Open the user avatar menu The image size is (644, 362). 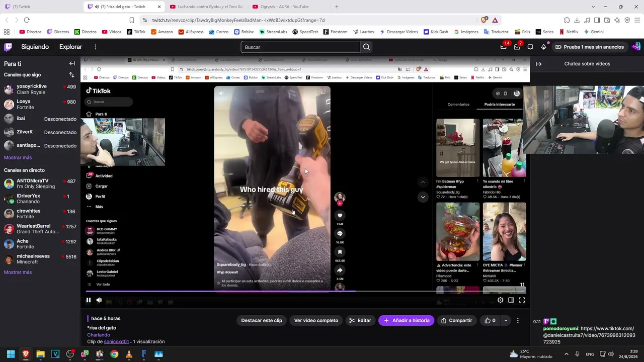coord(635,47)
